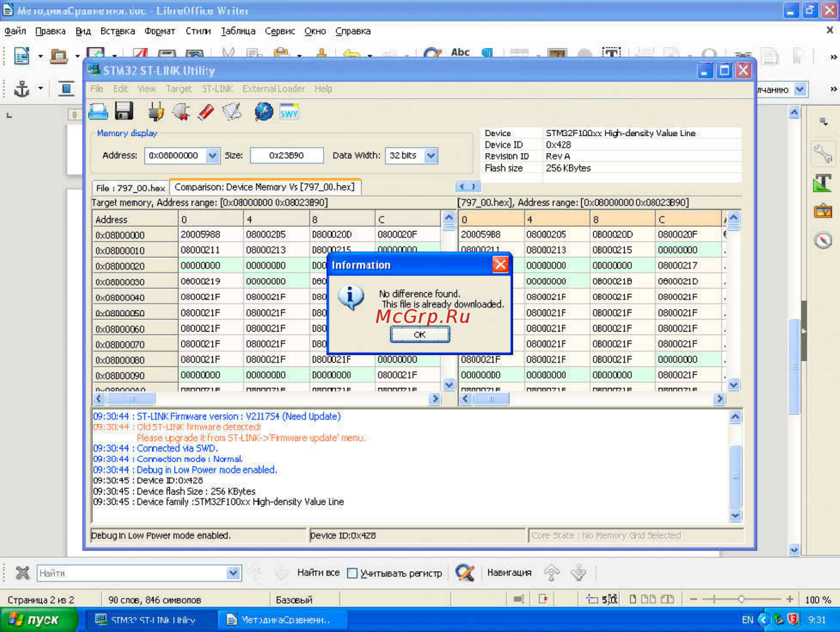Click the tab scroll right arrow
This screenshot has height=632, width=840.
(474, 187)
